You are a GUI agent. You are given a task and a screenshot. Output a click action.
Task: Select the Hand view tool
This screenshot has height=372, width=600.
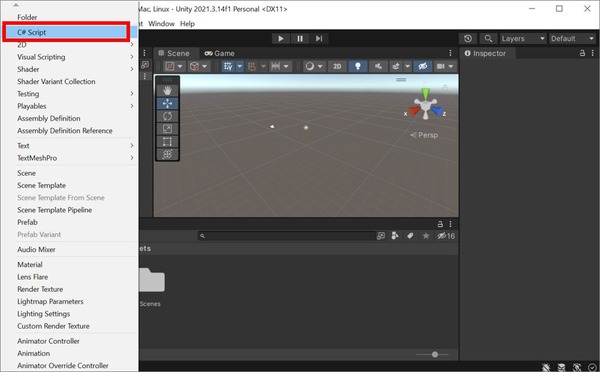(x=167, y=91)
